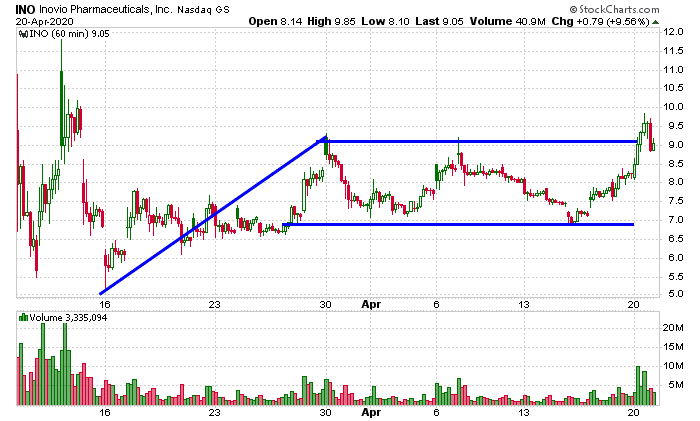Click the 5.0 price axis label
Screen dimensions: 700x421
[675, 294]
